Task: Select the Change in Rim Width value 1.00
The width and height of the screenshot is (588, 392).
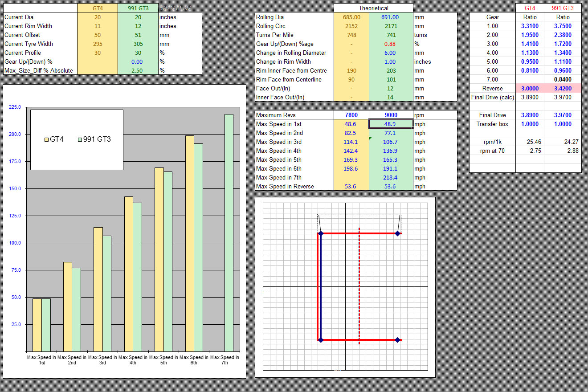Action: pyautogui.click(x=391, y=62)
